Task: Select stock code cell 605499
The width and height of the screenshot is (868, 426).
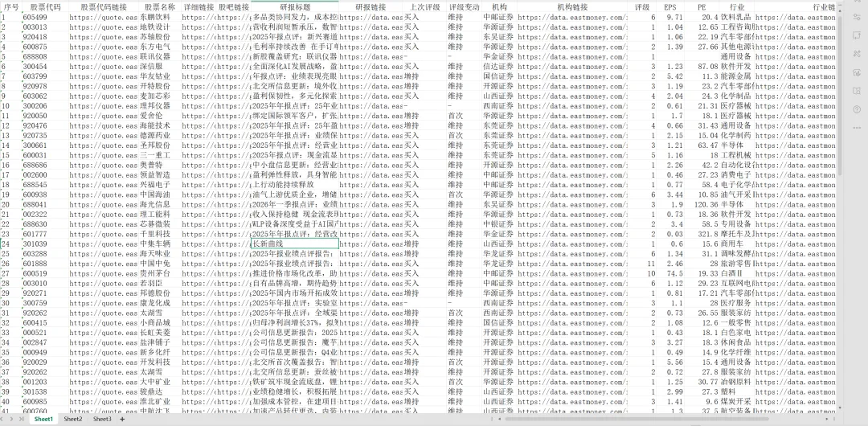Action: tap(45, 17)
